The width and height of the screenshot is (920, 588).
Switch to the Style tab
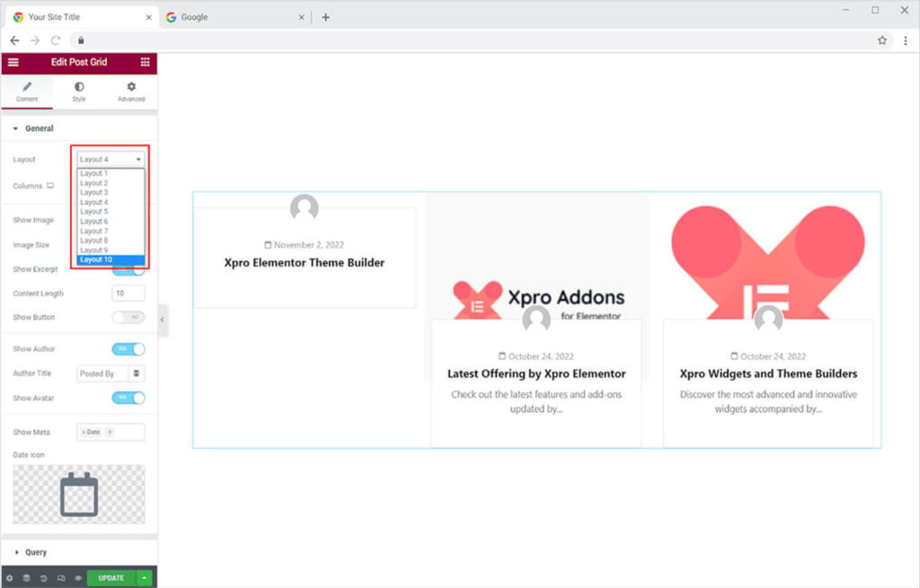[79, 92]
